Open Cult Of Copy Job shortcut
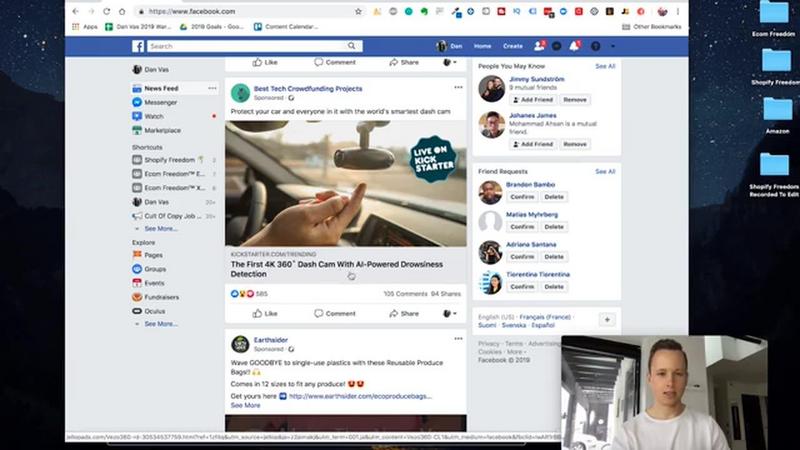 click(167, 216)
